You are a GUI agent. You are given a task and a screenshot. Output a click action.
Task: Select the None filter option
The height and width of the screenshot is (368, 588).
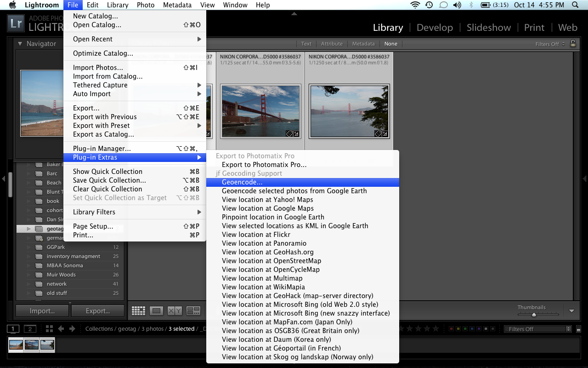(x=391, y=44)
